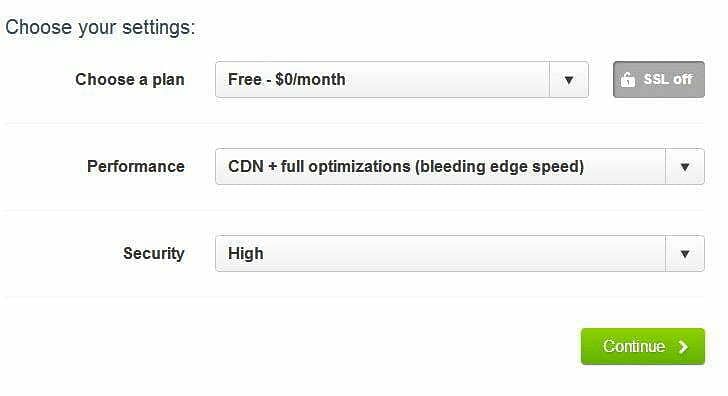Screen dimensions: 728x396
Task: Click the 'Choose a plan' label
Action: (x=130, y=79)
